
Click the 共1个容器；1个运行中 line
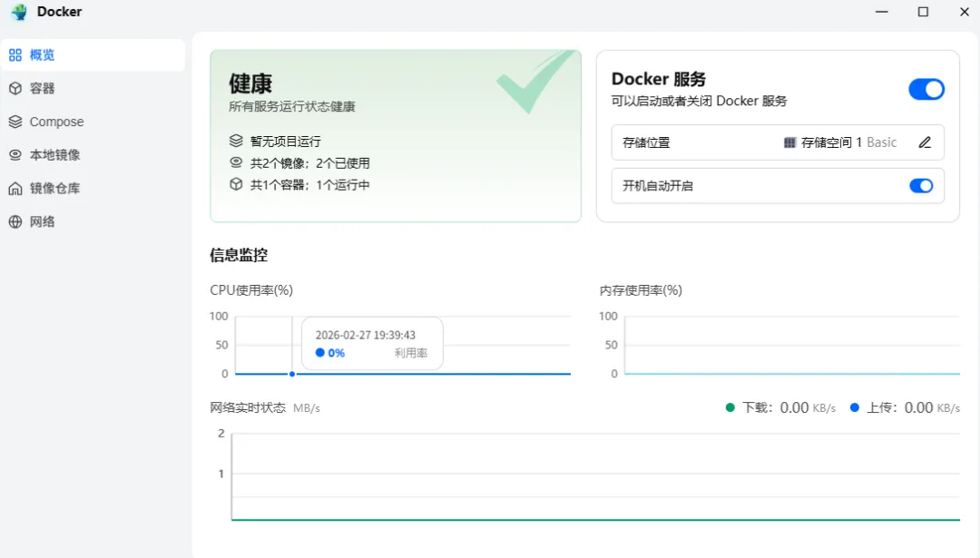pyautogui.click(x=310, y=185)
